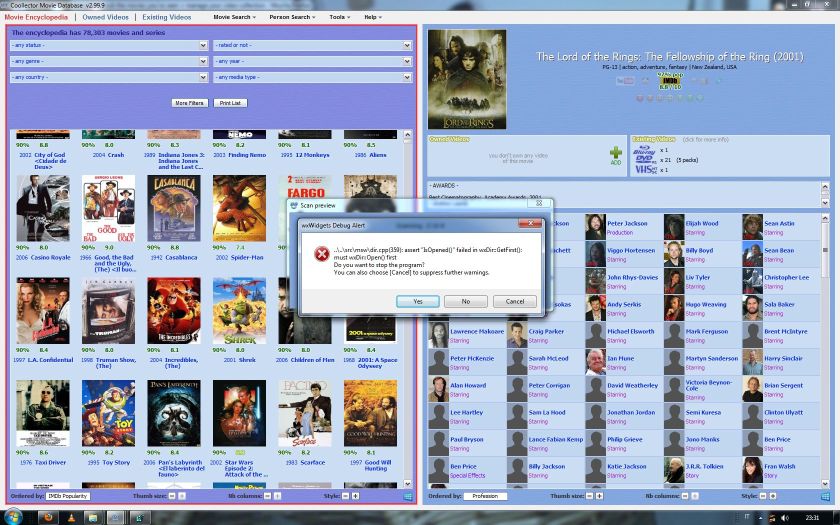The width and height of the screenshot is (840, 525).
Task: Open VLC media player from taskbar
Action: point(71,518)
